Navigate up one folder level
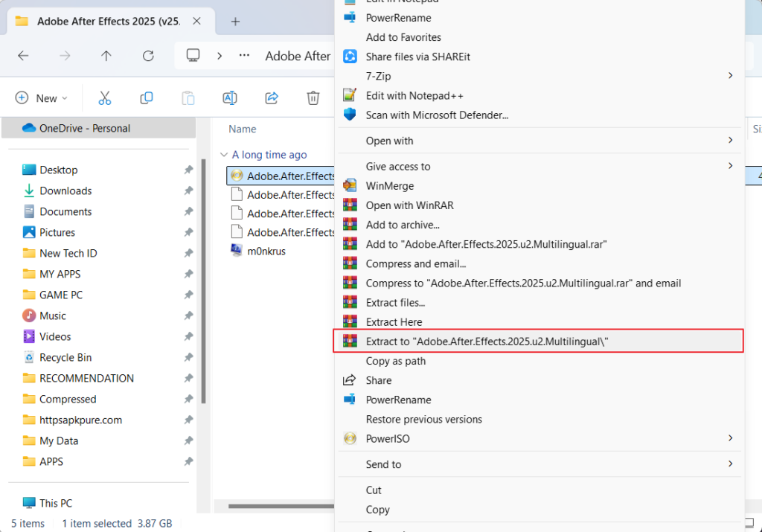Screen dimensions: 762x532 tap(106, 56)
